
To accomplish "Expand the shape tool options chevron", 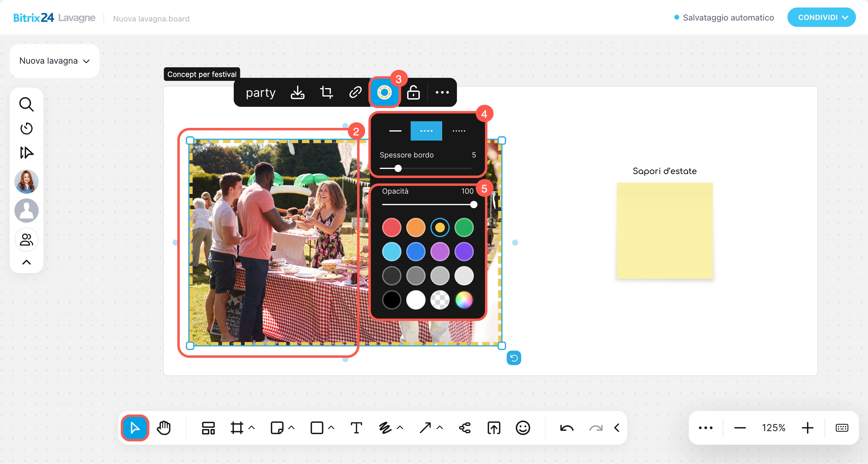I will (x=331, y=427).
